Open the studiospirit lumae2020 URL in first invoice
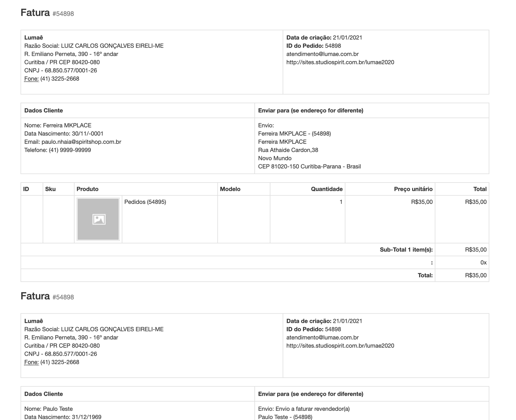Image resolution: width=516 pixels, height=420 pixels. 340,62
